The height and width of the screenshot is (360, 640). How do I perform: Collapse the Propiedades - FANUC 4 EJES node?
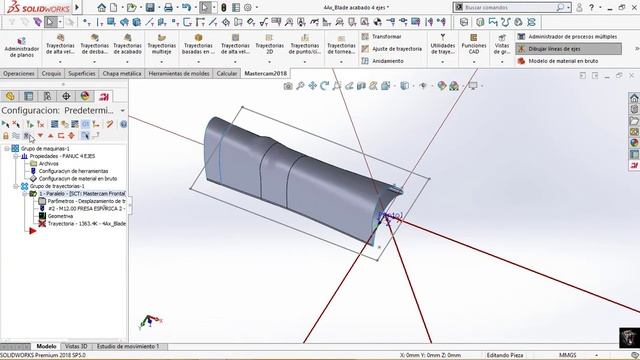[x=16, y=156]
